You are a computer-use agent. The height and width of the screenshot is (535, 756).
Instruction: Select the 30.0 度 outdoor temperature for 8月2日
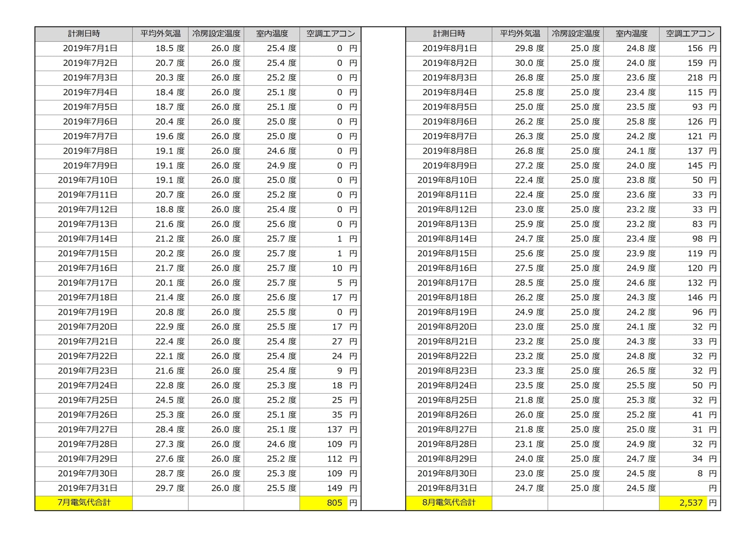(x=520, y=63)
